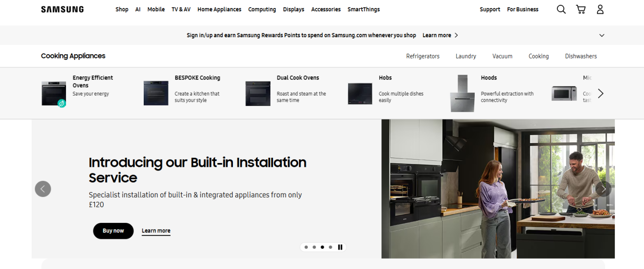Open the shopping cart icon

[581, 9]
